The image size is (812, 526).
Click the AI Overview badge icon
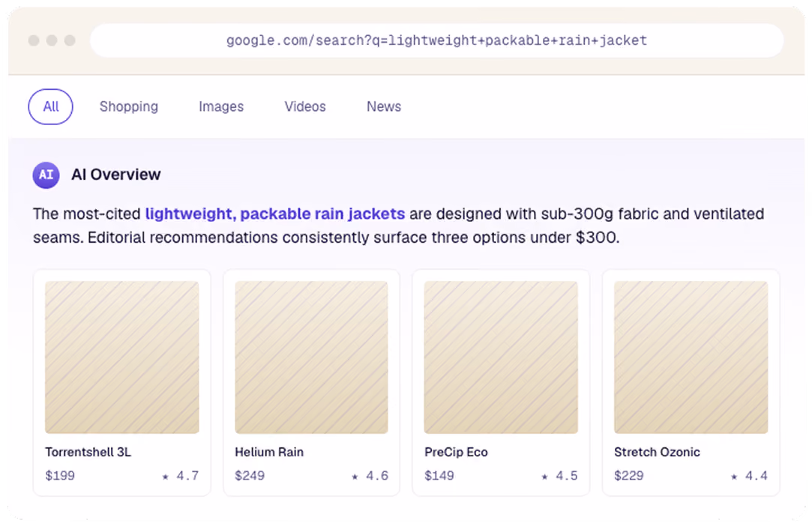[x=46, y=175]
